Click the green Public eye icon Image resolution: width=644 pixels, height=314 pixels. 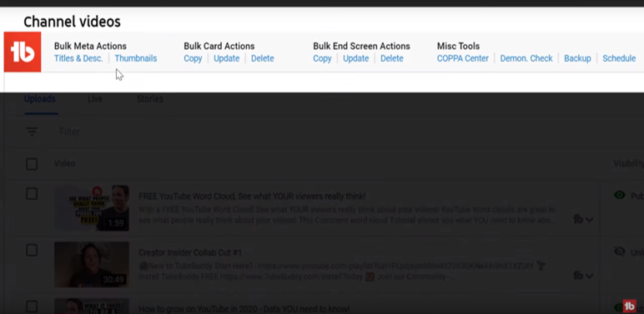pyautogui.click(x=619, y=195)
